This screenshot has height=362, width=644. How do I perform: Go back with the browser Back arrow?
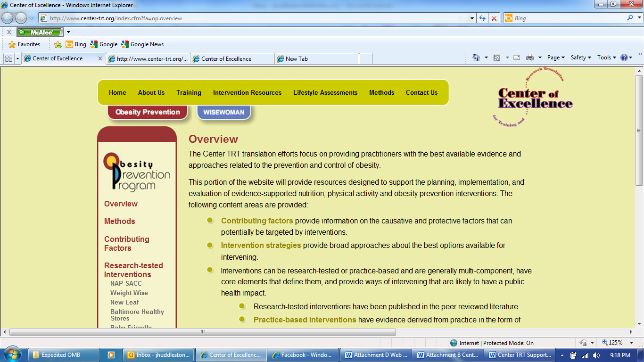click(8, 18)
